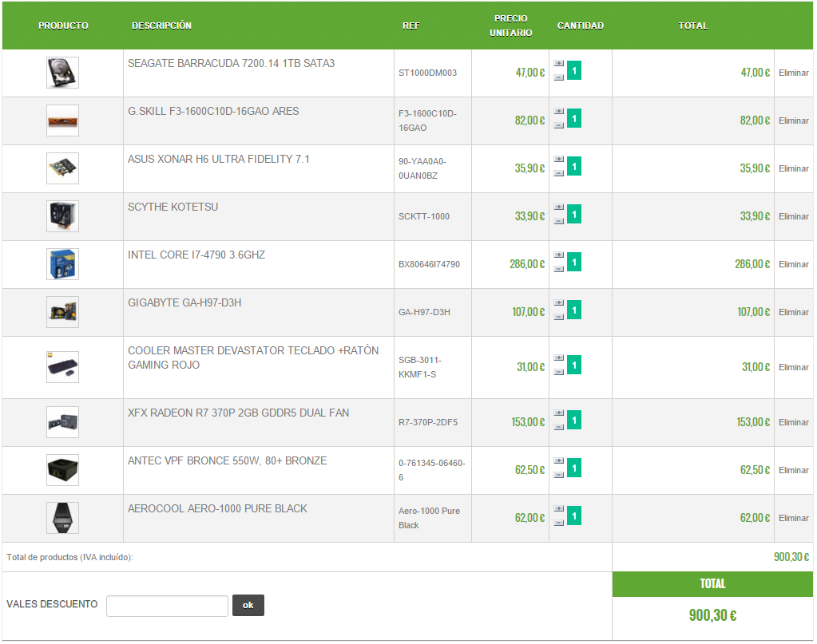Open COOLER MASTER DEVASTATOR description text
Screen dimensions: 817x644
click(253, 358)
